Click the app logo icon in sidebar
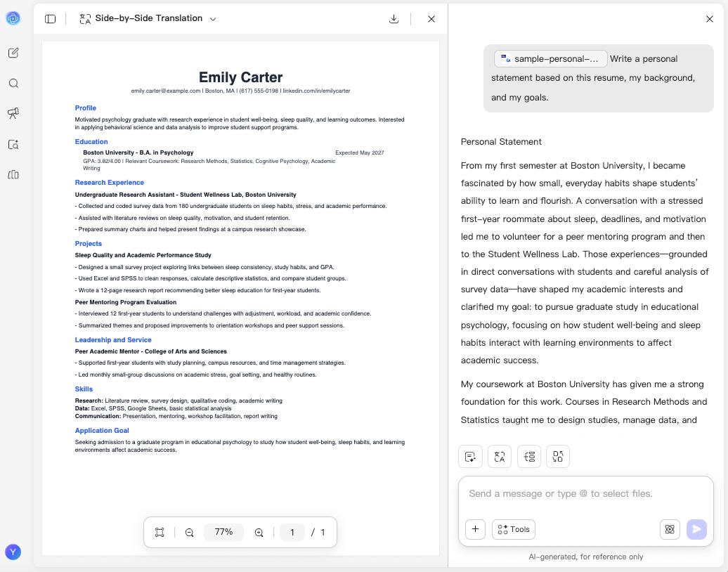The width and height of the screenshot is (728, 572). pos(13,18)
